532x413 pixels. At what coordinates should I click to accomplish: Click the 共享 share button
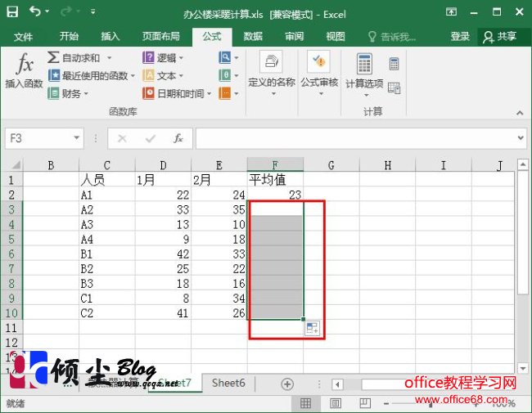(500, 37)
